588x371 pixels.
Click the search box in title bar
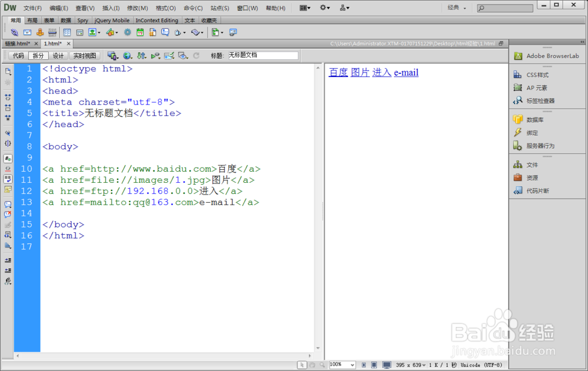pos(505,8)
